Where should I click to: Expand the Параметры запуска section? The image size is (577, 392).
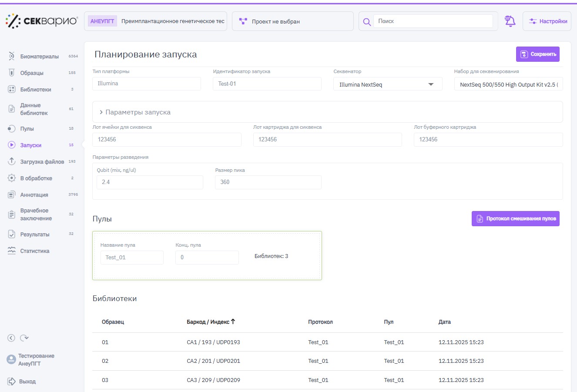pyautogui.click(x=135, y=112)
